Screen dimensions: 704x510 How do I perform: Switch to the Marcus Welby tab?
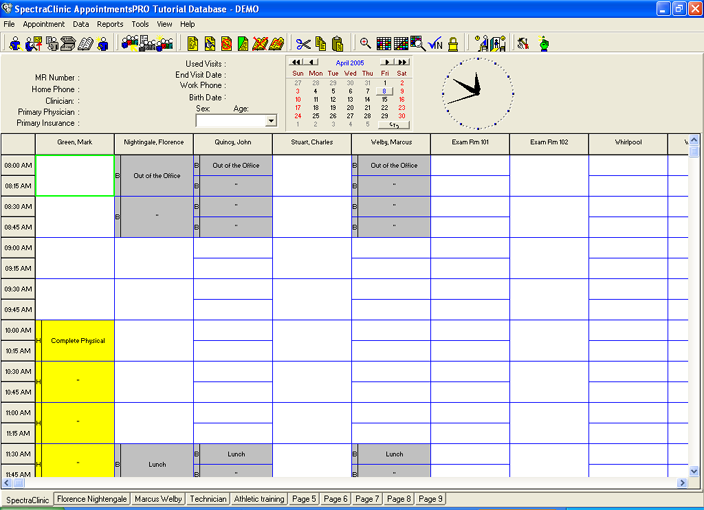[x=158, y=499]
